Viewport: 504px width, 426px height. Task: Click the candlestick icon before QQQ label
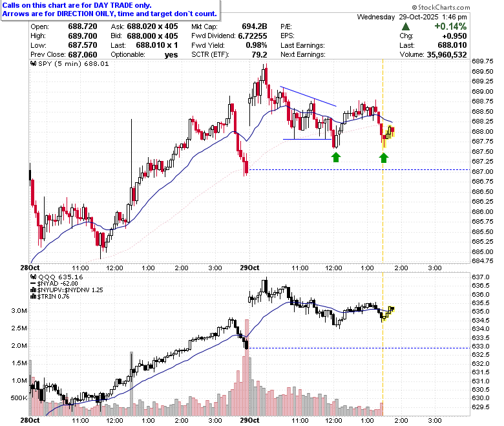(x=34, y=277)
